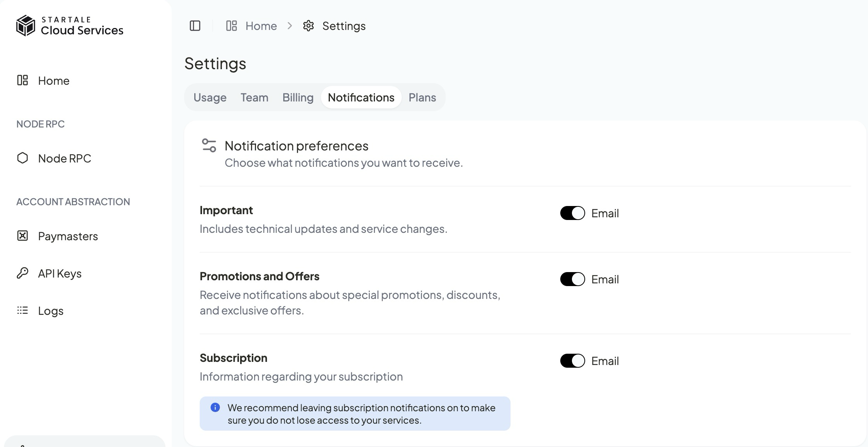Viewport: 868px width, 447px height.
Task: Open the Billing tab
Action: point(298,98)
